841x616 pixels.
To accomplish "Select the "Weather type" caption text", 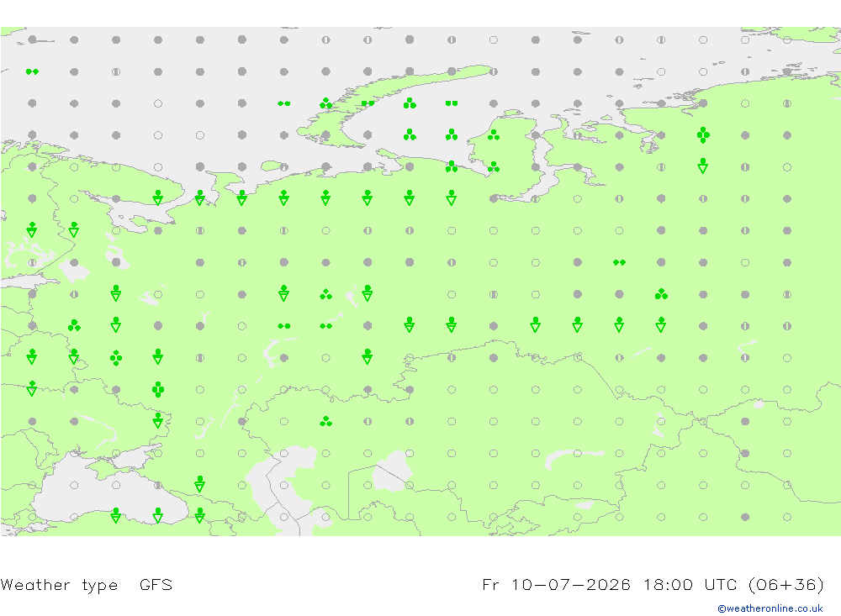I will point(59,585).
